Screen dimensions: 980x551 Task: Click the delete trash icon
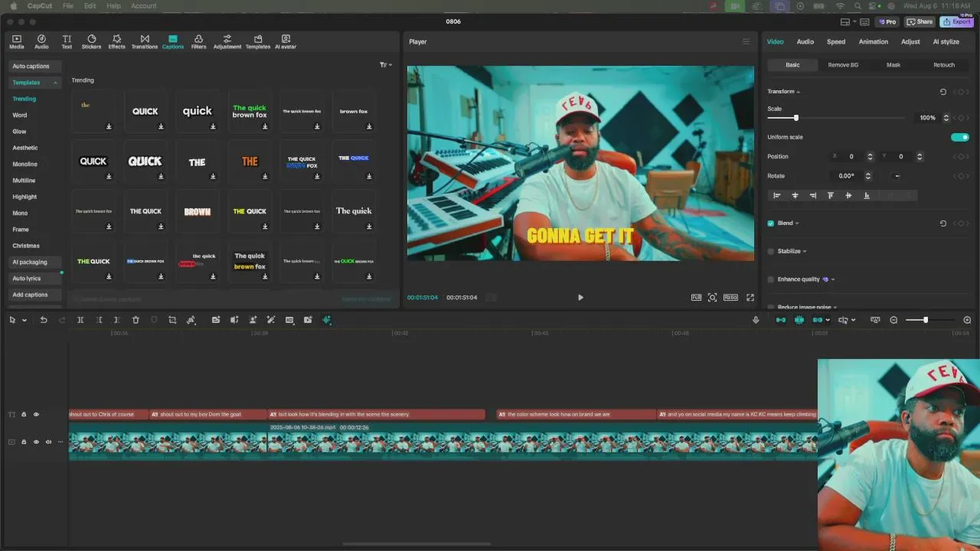tap(136, 320)
